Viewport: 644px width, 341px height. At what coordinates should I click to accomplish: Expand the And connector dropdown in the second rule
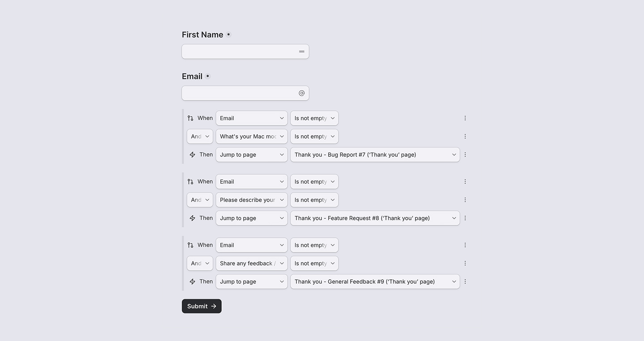click(199, 200)
